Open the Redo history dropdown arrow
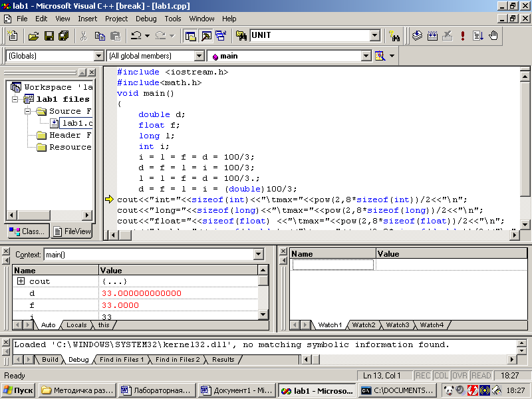This screenshot has height=399, width=532. tap(172, 35)
